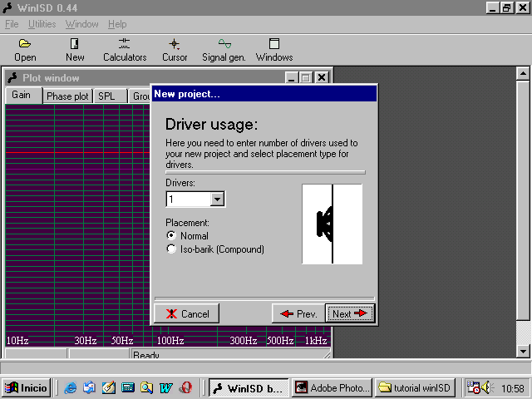Click the Prev. button
Image resolution: width=532 pixels, height=399 pixels.
tap(298, 313)
